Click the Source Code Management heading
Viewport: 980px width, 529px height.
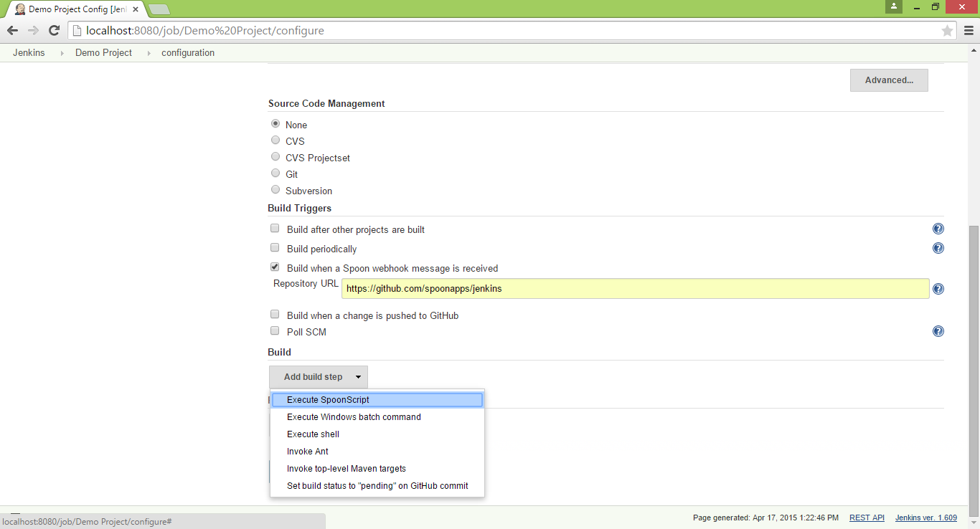tap(326, 104)
